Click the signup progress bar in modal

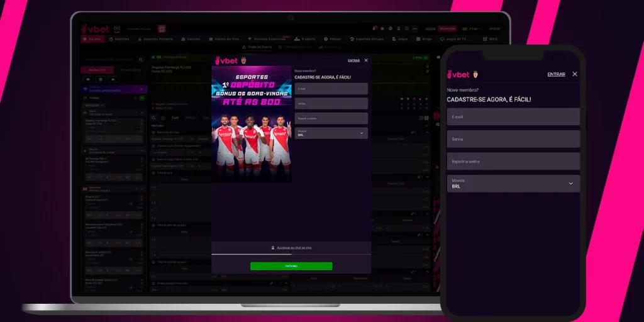point(291,254)
